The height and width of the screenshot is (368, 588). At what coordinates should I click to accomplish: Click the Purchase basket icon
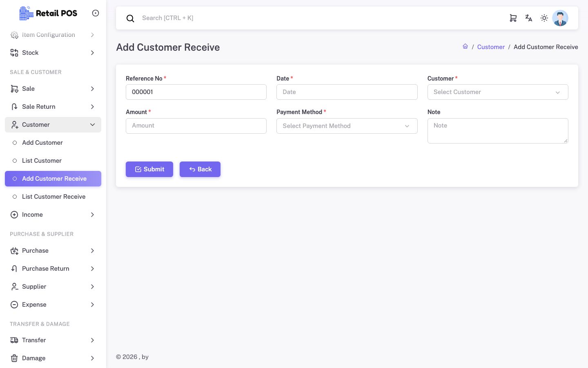coord(14,251)
